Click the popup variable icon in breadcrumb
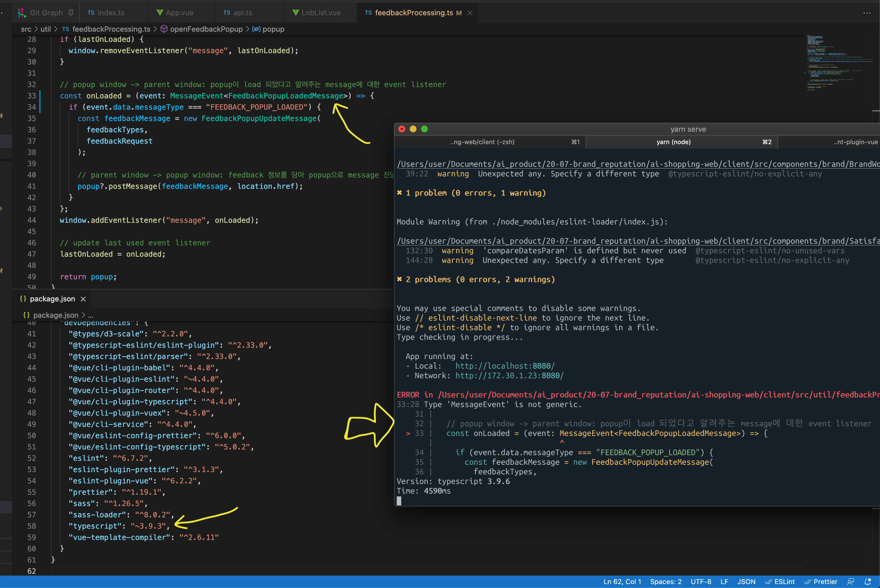 256,29
